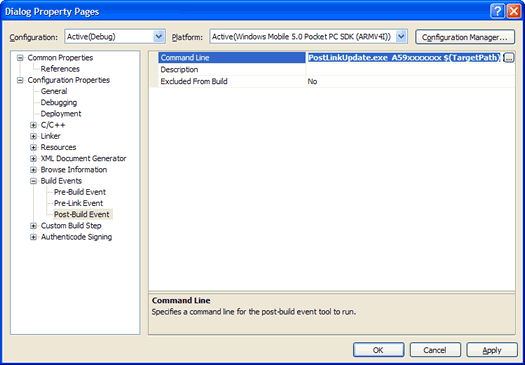
Task: Click the ellipsis button beside Command Line value
Action: pyautogui.click(x=508, y=58)
